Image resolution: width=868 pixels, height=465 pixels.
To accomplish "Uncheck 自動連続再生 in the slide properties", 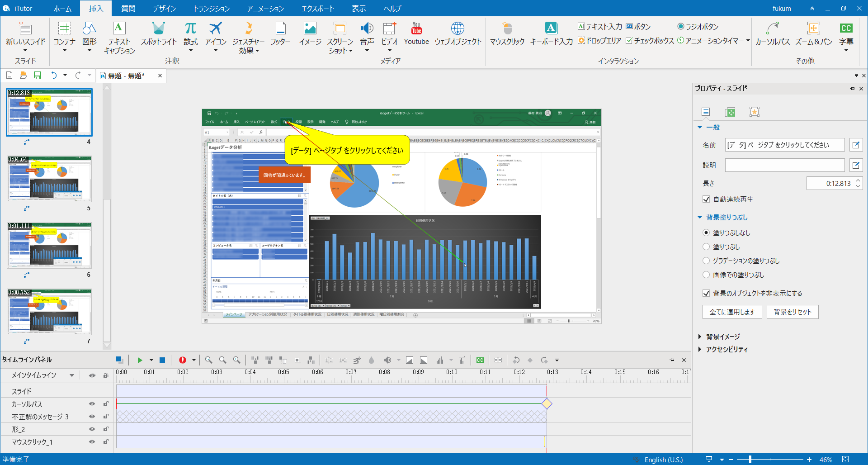I will (706, 199).
